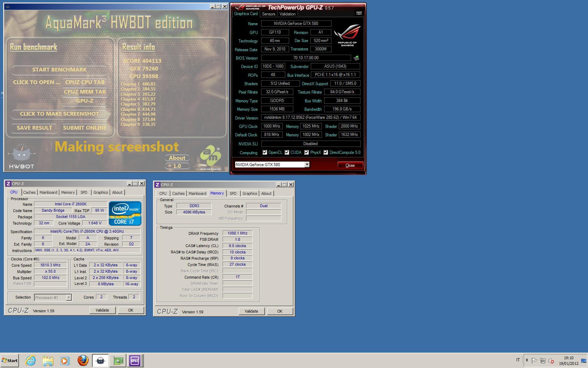Click Validate in CPU-Z Memory window
588x368 pixels.
pos(251,311)
